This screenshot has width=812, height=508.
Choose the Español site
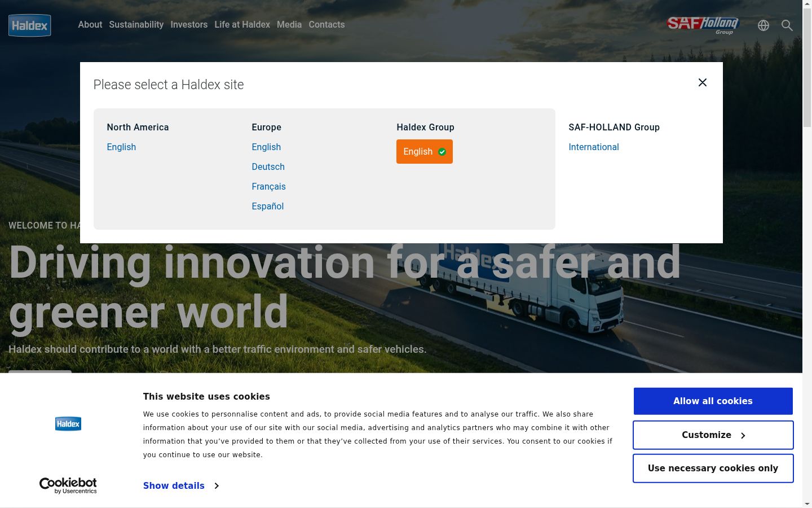coord(268,207)
